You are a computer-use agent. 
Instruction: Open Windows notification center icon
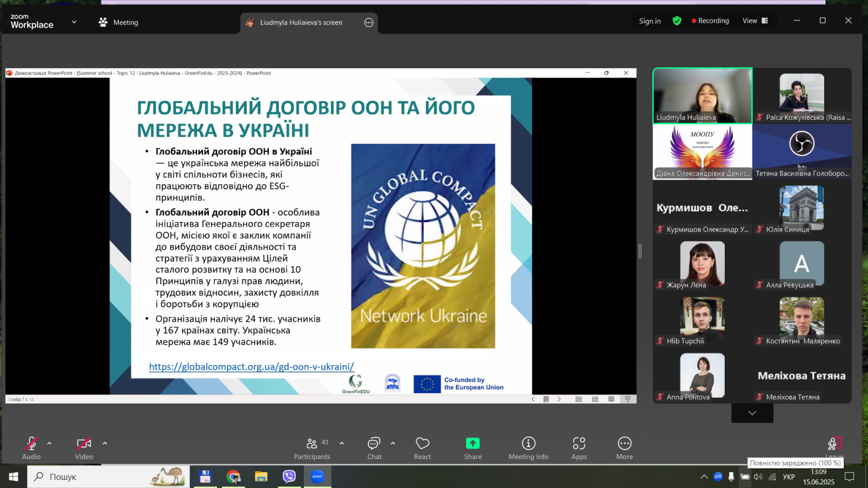[850, 477]
